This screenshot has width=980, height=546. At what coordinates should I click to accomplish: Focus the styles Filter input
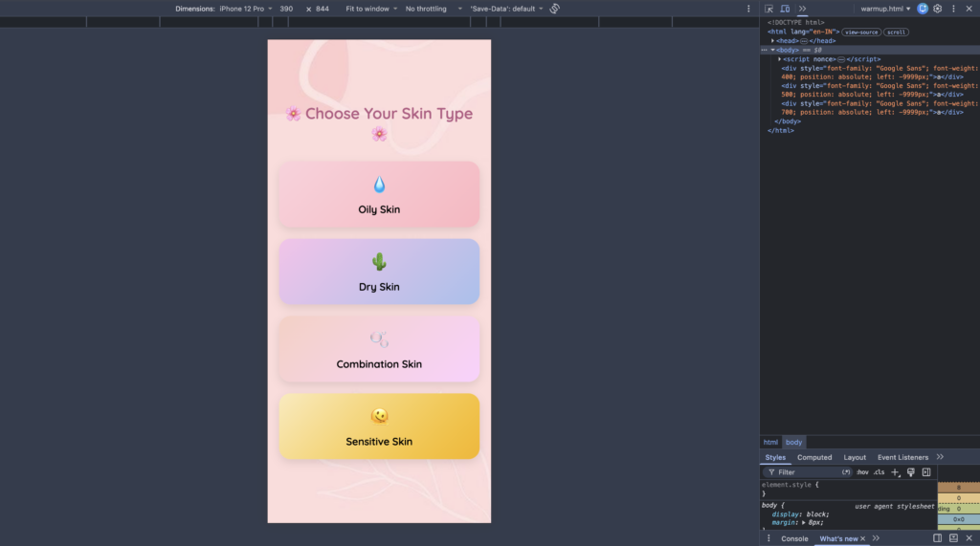click(806, 472)
